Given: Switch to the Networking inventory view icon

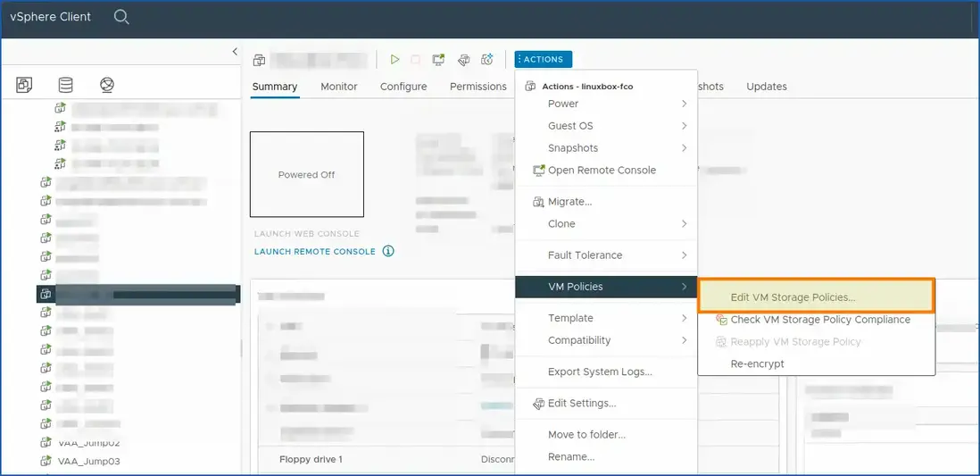Looking at the screenshot, I should pyautogui.click(x=107, y=85).
